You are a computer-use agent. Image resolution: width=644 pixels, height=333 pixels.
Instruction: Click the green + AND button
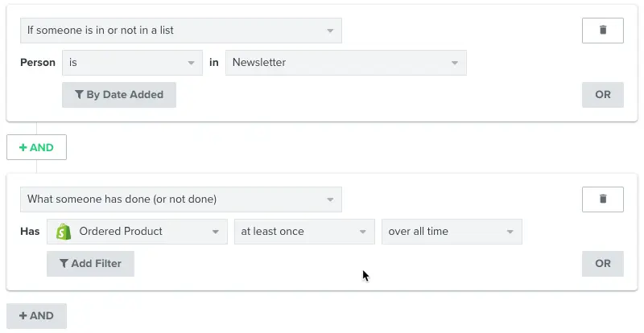36,147
